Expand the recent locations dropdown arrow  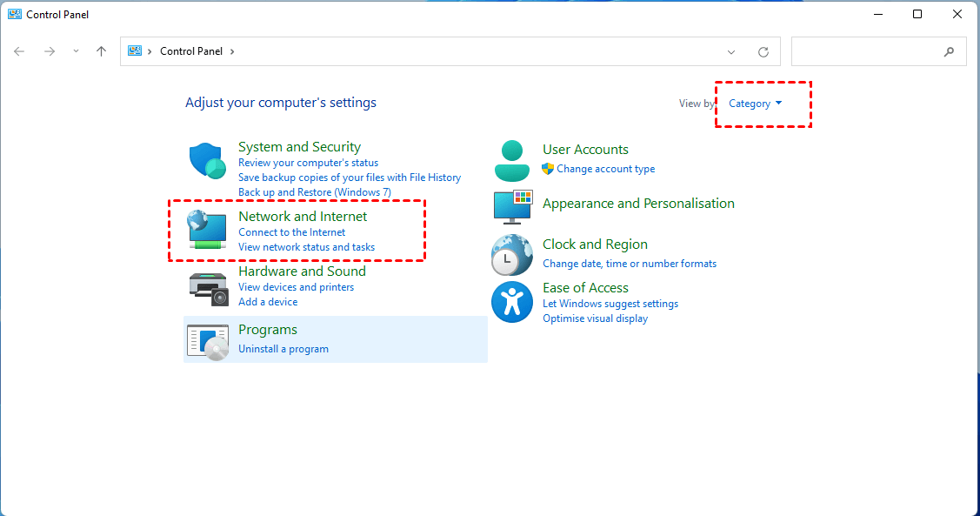pyautogui.click(x=76, y=51)
